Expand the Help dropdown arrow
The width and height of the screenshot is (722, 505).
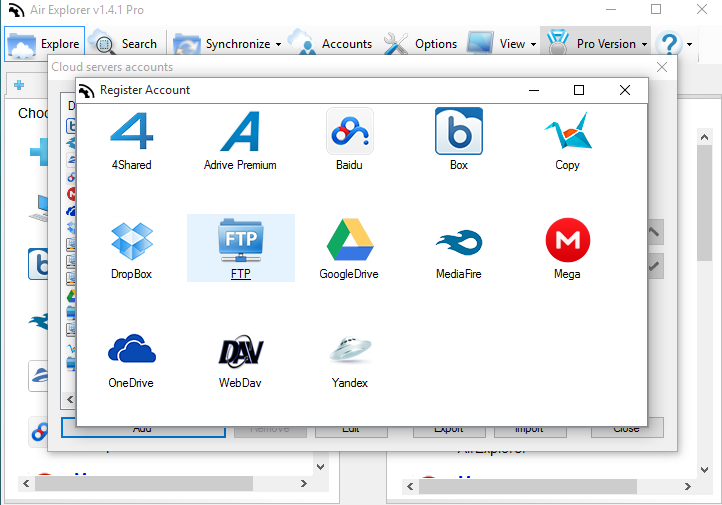[689, 45]
